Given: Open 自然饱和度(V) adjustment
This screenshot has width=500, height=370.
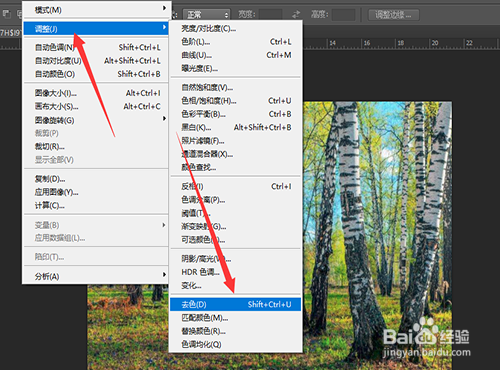Looking at the screenshot, I should (x=236, y=87).
